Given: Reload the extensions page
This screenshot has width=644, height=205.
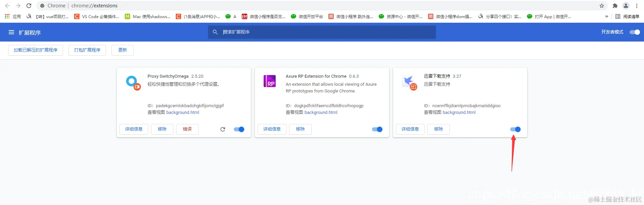Looking at the screenshot, I should click(x=29, y=6).
